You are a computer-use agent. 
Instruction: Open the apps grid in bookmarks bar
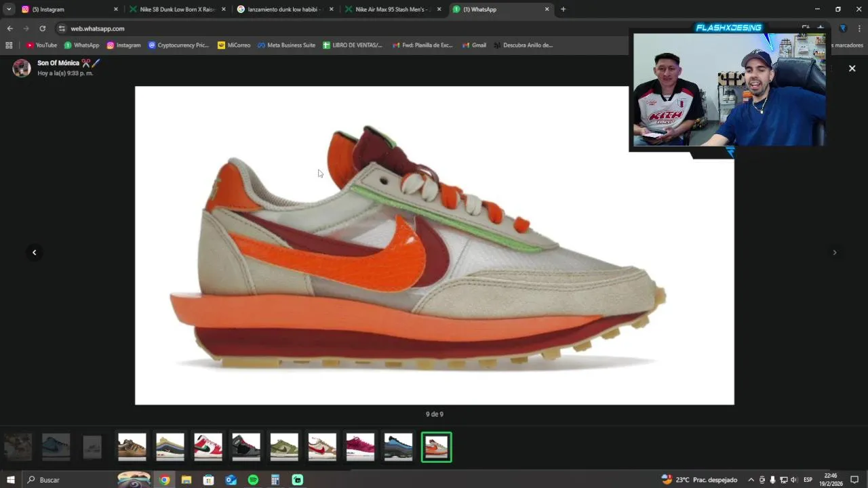[x=9, y=45]
